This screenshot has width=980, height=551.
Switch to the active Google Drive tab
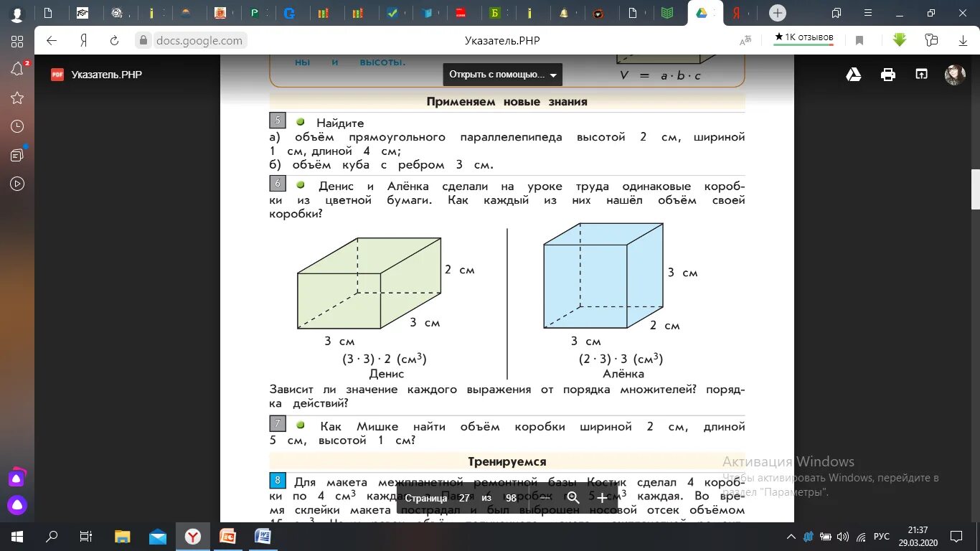(x=701, y=13)
